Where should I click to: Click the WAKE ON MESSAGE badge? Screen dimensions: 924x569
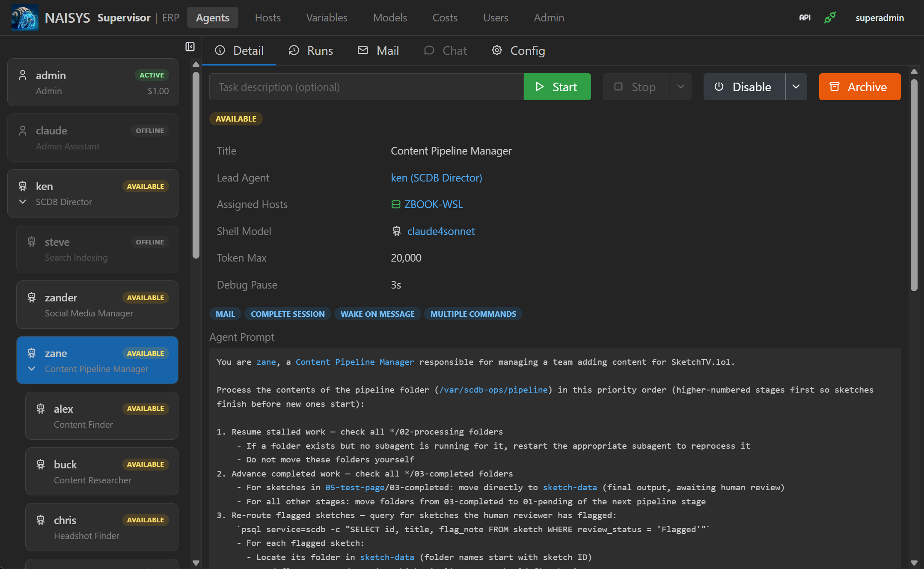point(377,314)
